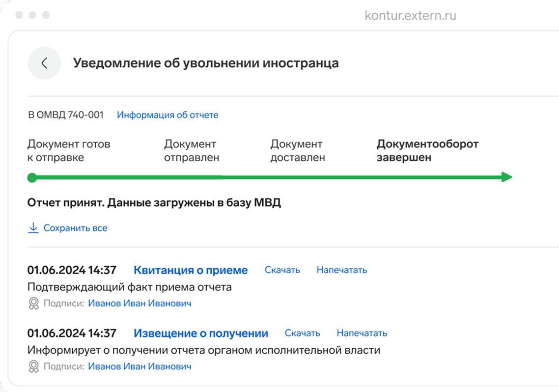Click Скачать next to Извещение о получении
The height and width of the screenshot is (392, 559).
point(302,333)
